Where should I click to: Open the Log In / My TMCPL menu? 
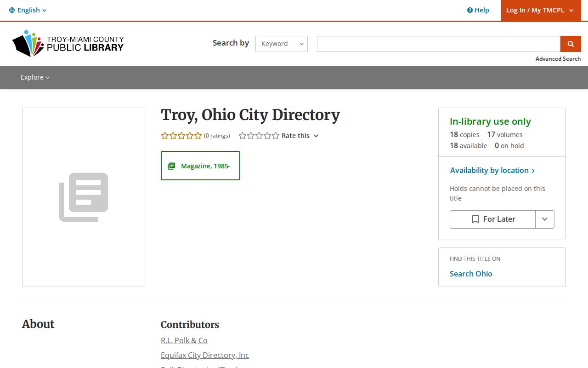tap(540, 10)
